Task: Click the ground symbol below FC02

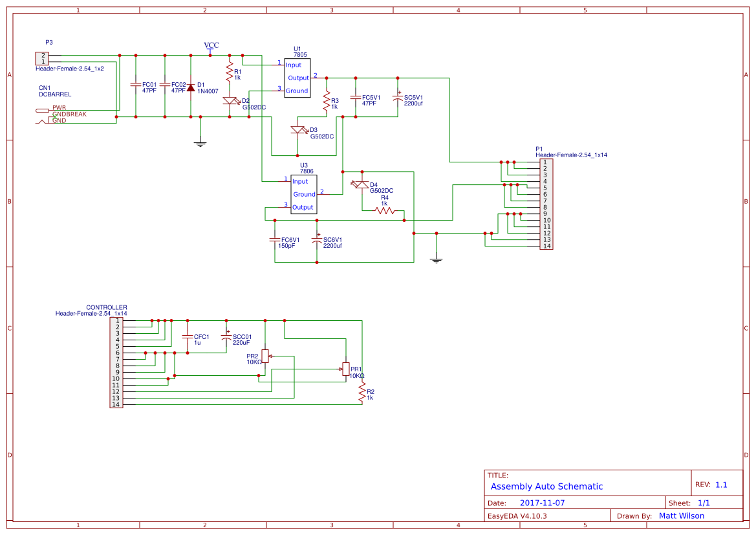Action: (x=200, y=144)
